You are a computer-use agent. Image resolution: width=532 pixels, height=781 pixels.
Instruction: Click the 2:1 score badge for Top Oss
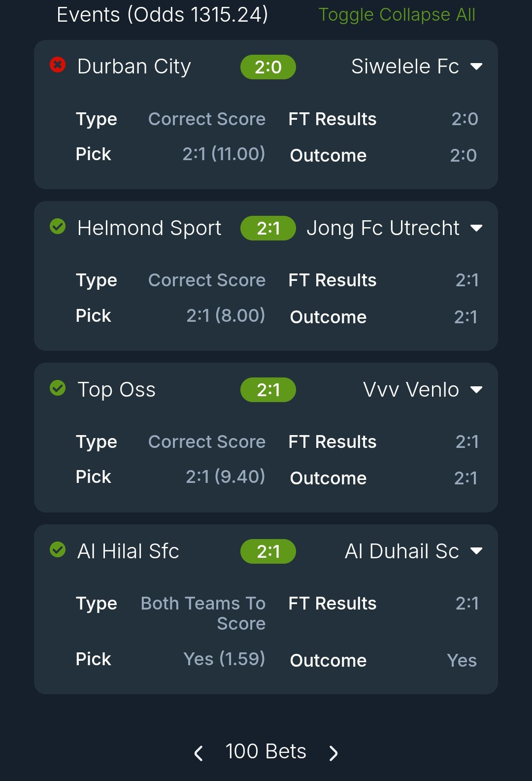click(x=268, y=390)
